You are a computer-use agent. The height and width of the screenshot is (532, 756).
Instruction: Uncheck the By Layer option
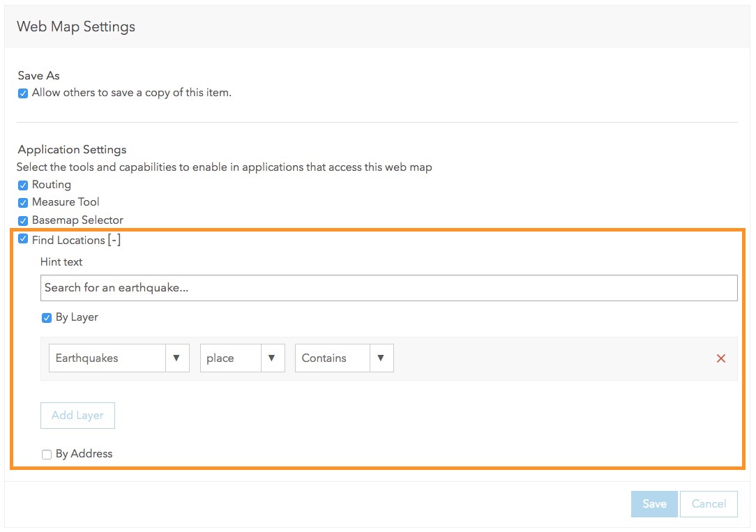(x=47, y=318)
